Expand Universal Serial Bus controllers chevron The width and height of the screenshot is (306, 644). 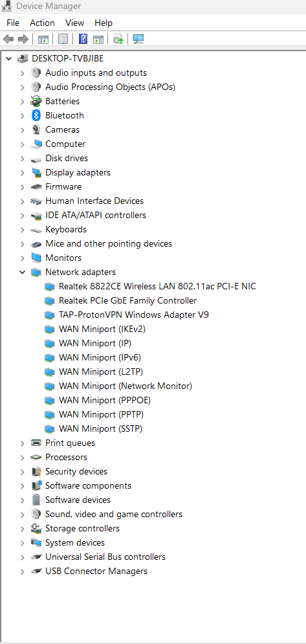tap(23, 557)
